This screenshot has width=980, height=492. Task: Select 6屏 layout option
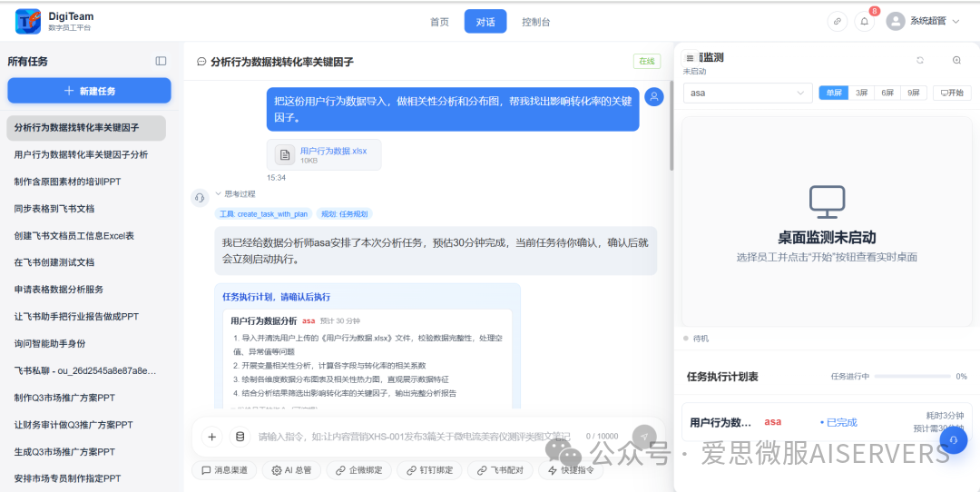pos(887,93)
